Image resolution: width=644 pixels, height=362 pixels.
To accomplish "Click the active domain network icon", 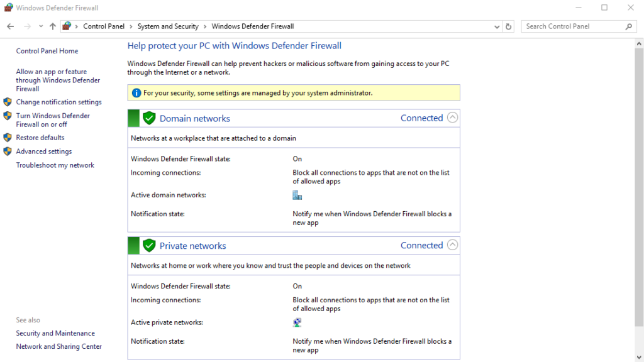I will click(297, 195).
